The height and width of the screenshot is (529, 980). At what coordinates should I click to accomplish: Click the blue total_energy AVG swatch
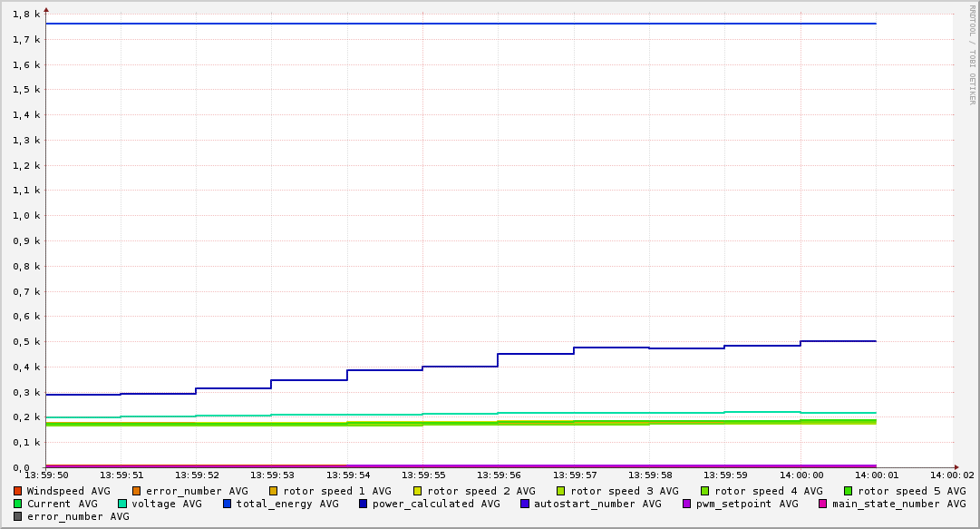click(x=228, y=504)
